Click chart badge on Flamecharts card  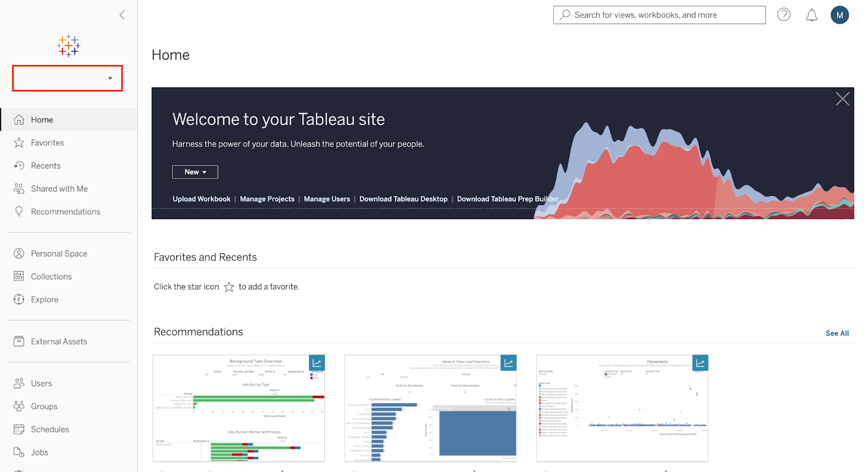coord(700,363)
